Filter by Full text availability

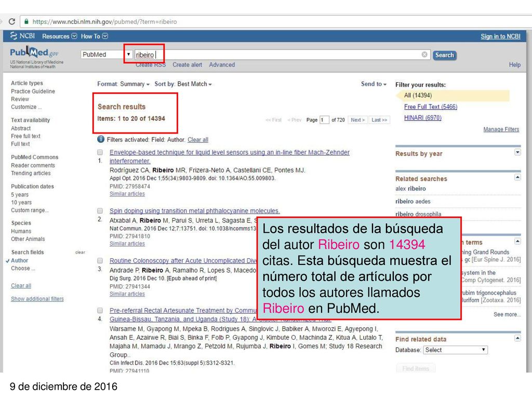point(20,143)
